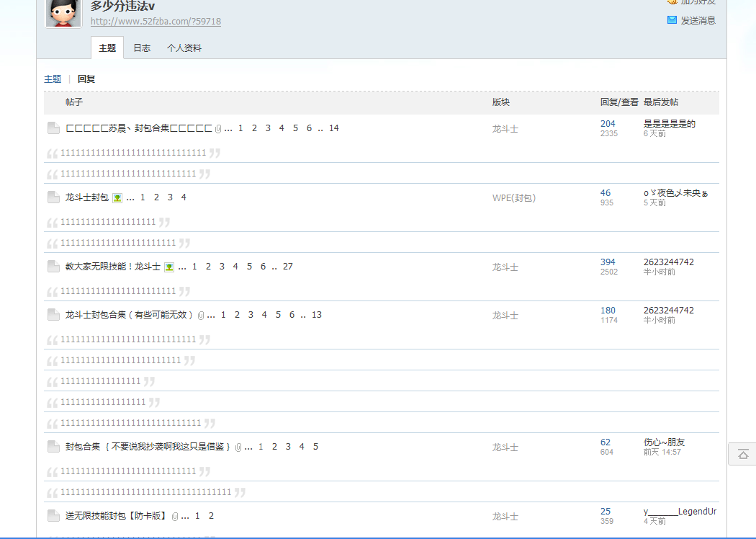Click image attachment icon on 教大家无限技能 thread
This screenshot has width=756, height=539.
coord(169,267)
